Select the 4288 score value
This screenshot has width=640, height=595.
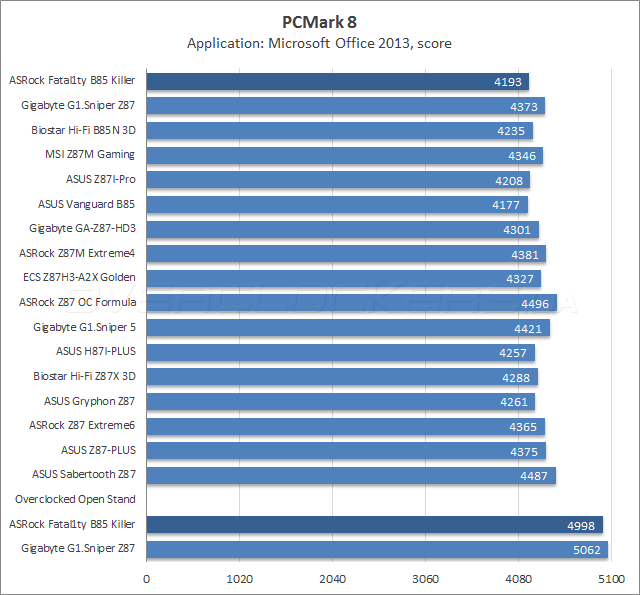pos(516,378)
